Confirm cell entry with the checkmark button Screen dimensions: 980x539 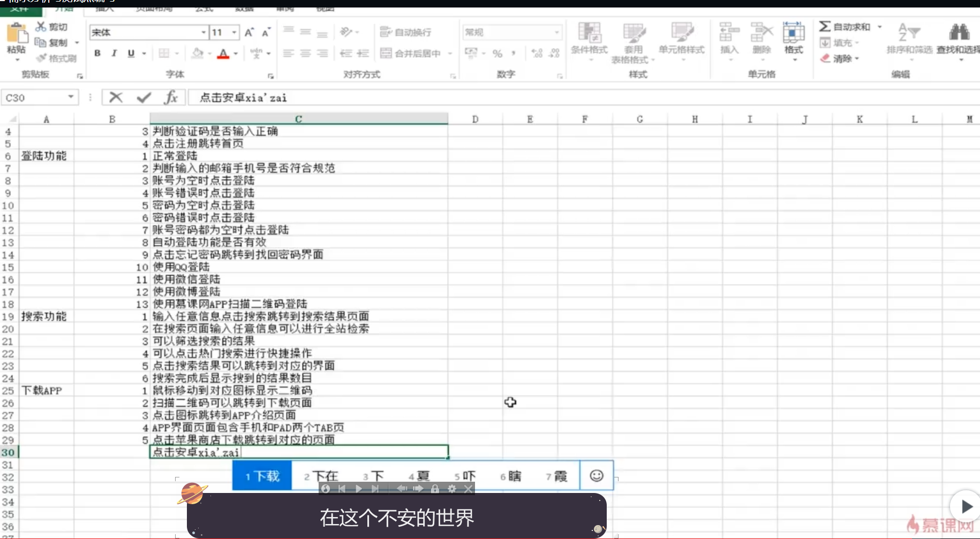(144, 97)
